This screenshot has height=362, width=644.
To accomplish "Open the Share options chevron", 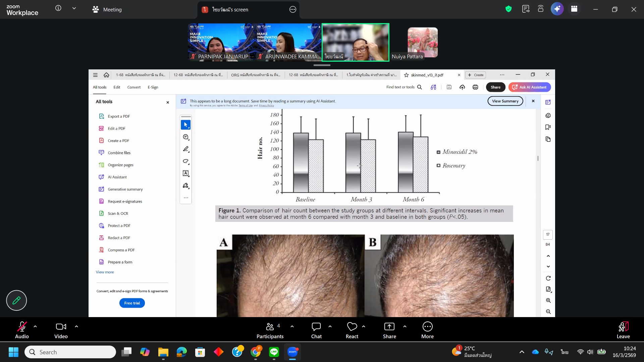I will (x=405, y=326).
